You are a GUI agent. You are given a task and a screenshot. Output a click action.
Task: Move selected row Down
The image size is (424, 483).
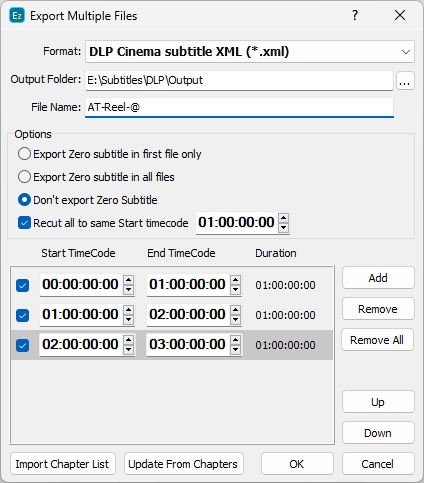tap(378, 433)
